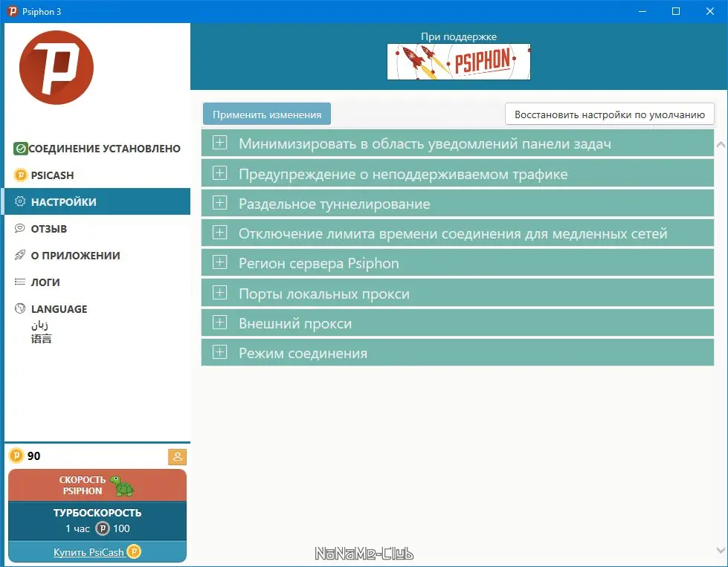The height and width of the screenshot is (567, 728).
Task: Click the PsiCash coin icon in sidebar
Action: pos(20,175)
